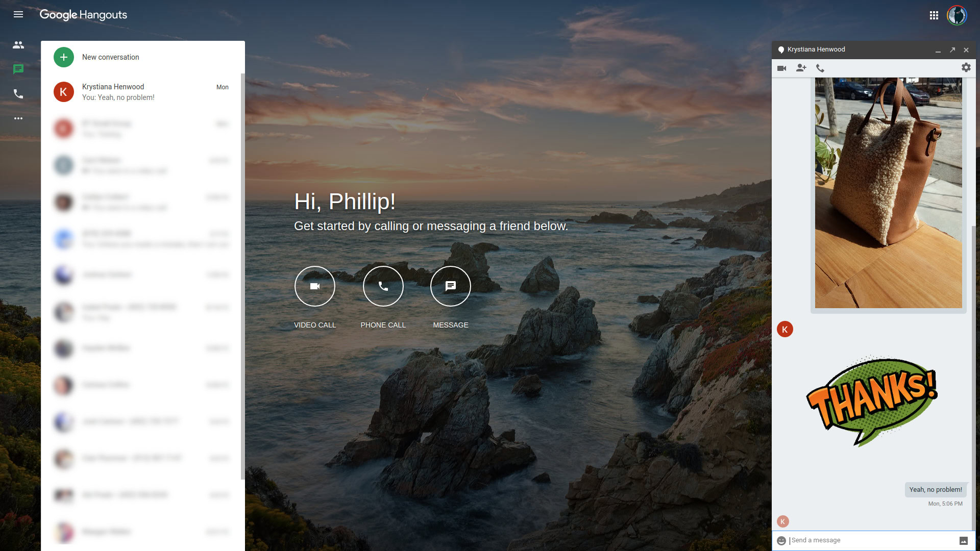Click the settings gear icon in chat panel
The image size is (980, 551).
coord(966,67)
